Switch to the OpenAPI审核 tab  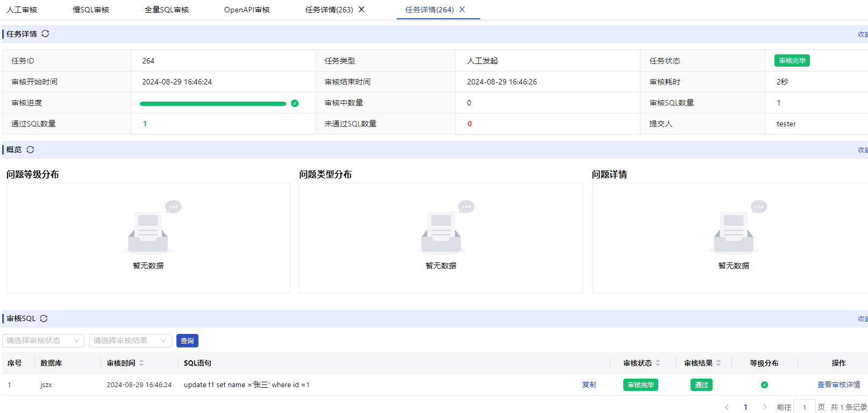coord(247,10)
